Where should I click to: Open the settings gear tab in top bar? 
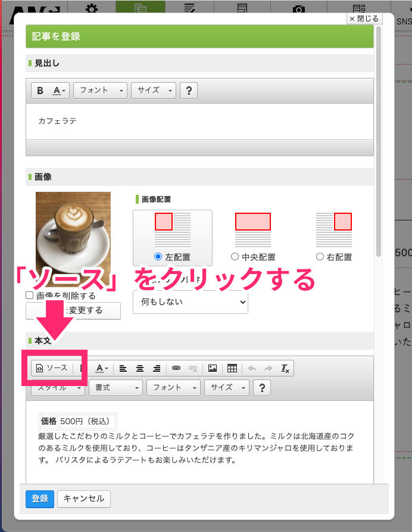pos(91,10)
